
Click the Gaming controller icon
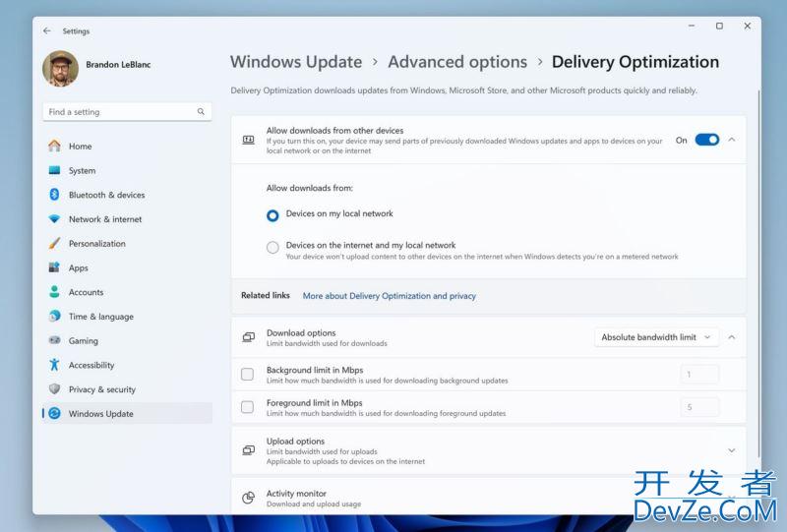54,340
